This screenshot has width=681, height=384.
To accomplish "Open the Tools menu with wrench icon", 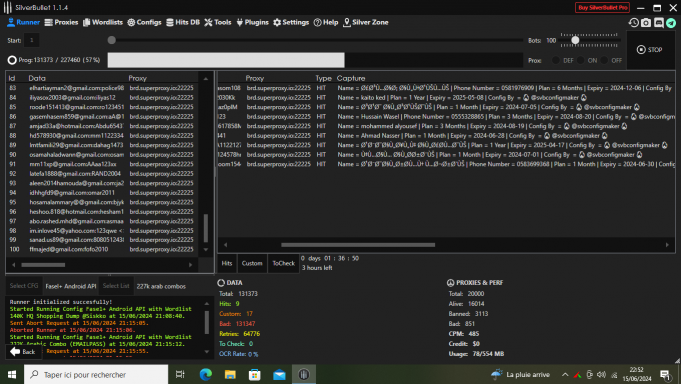I will (x=218, y=22).
